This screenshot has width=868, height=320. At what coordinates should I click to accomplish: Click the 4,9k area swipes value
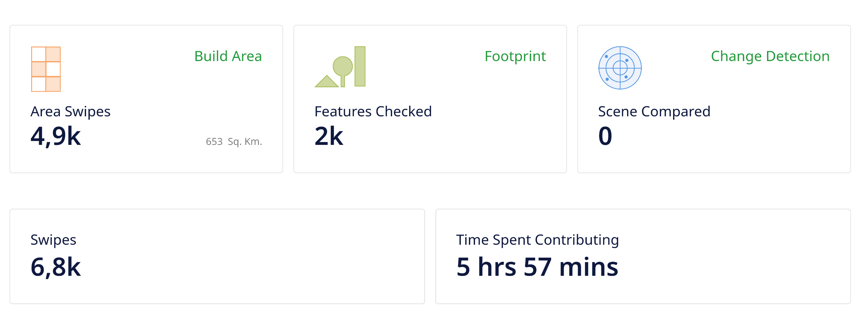[x=56, y=136]
